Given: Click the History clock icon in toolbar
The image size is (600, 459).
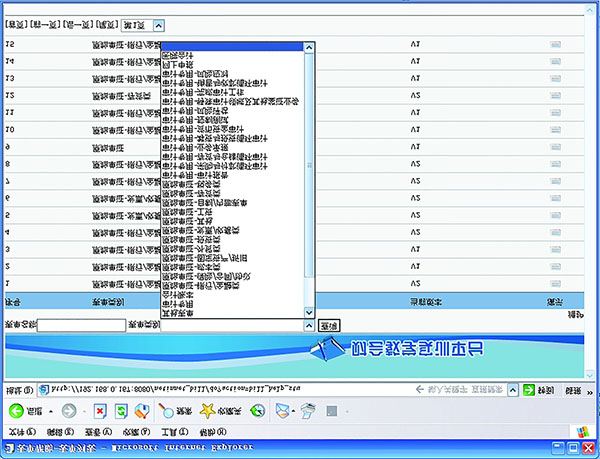Looking at the screenshot, I should [x=258, y=410].
